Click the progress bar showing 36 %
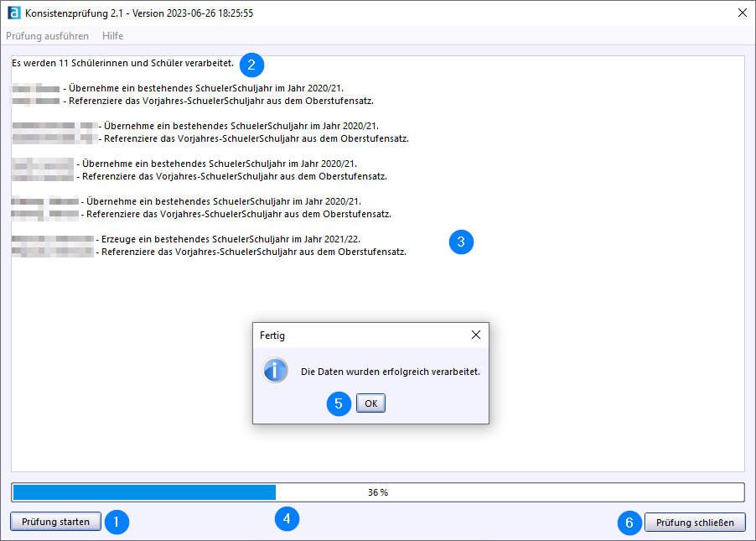This screenshot has height=541, width=756. point(378,492)
